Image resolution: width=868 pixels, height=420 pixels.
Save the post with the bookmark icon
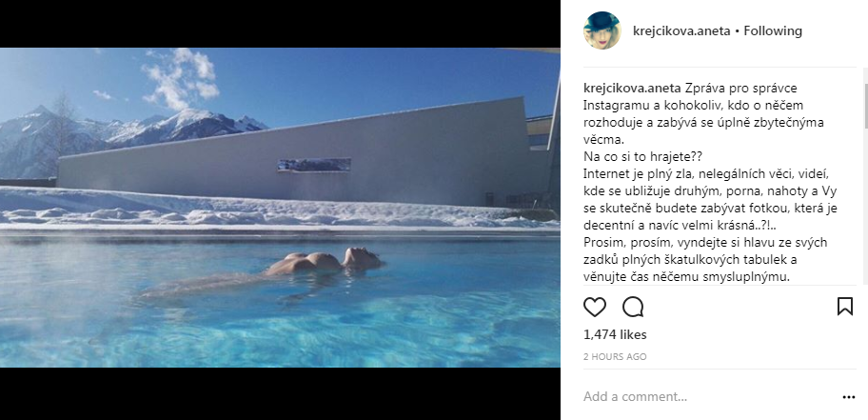tap(845, 307)
